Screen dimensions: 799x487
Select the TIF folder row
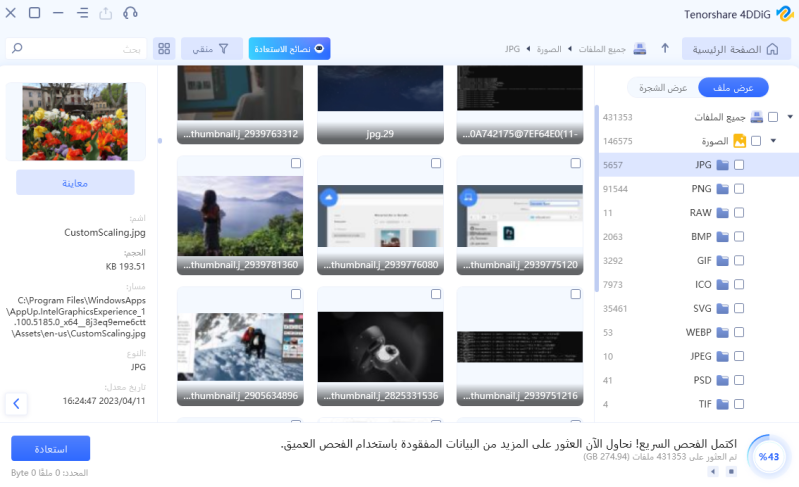click(x=699, y=404)
